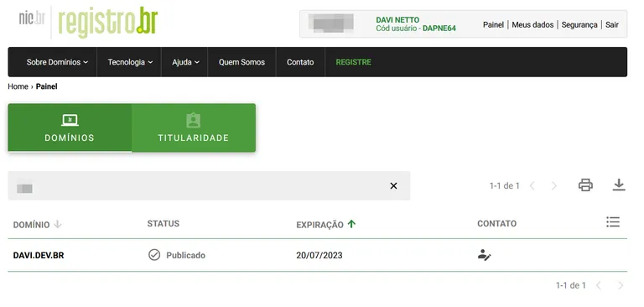Open Meus dados link
The width and height of the screenshot is (644, 307).
tap(532, 24)
